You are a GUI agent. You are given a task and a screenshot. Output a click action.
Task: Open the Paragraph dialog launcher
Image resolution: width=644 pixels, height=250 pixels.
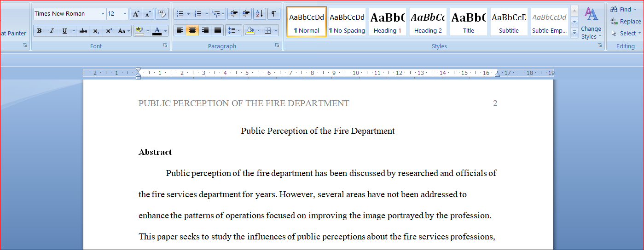277,45
